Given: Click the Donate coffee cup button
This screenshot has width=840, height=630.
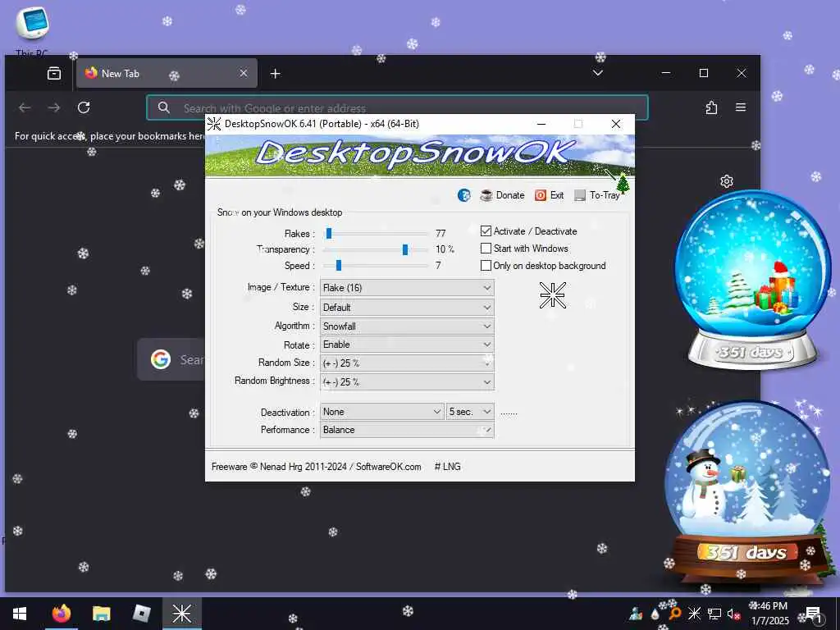Looking at the screenshot, I should (503, 195).
